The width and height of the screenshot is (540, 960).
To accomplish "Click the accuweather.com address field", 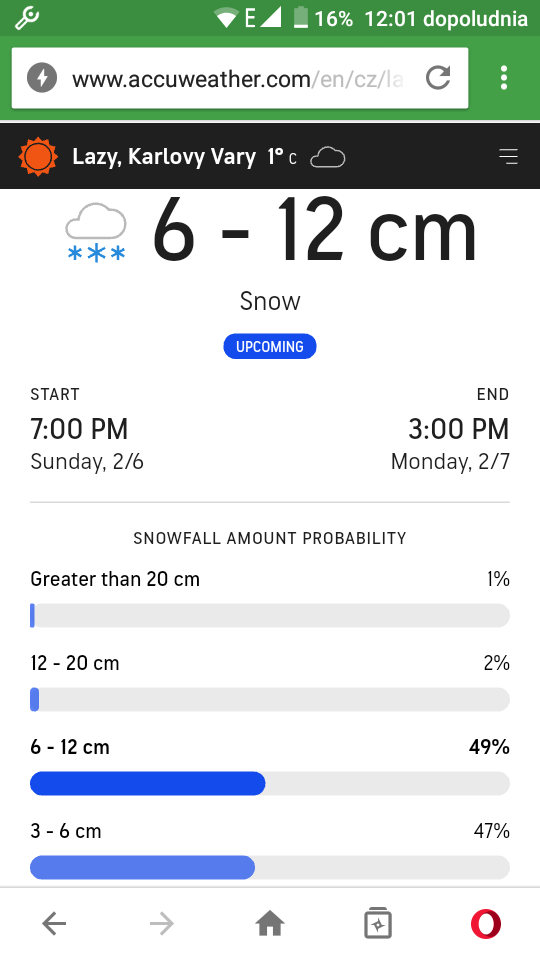I will (240, 78).
